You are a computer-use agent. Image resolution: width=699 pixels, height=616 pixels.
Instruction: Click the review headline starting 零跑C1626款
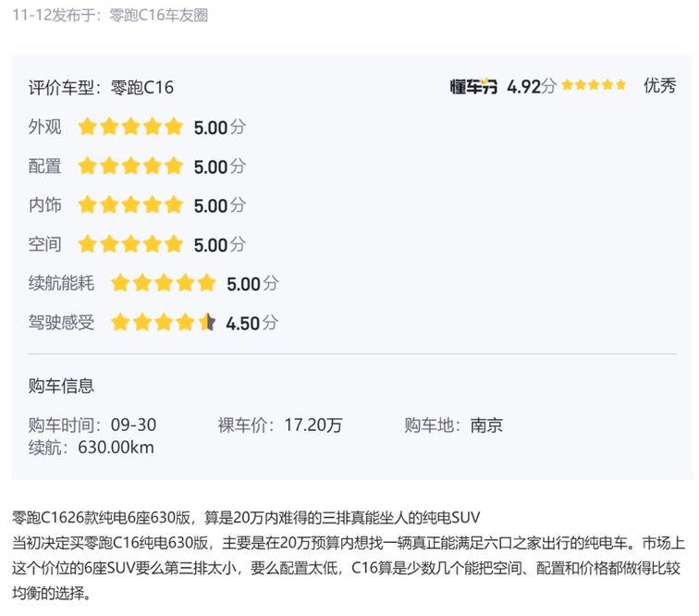tap(245, 516)
